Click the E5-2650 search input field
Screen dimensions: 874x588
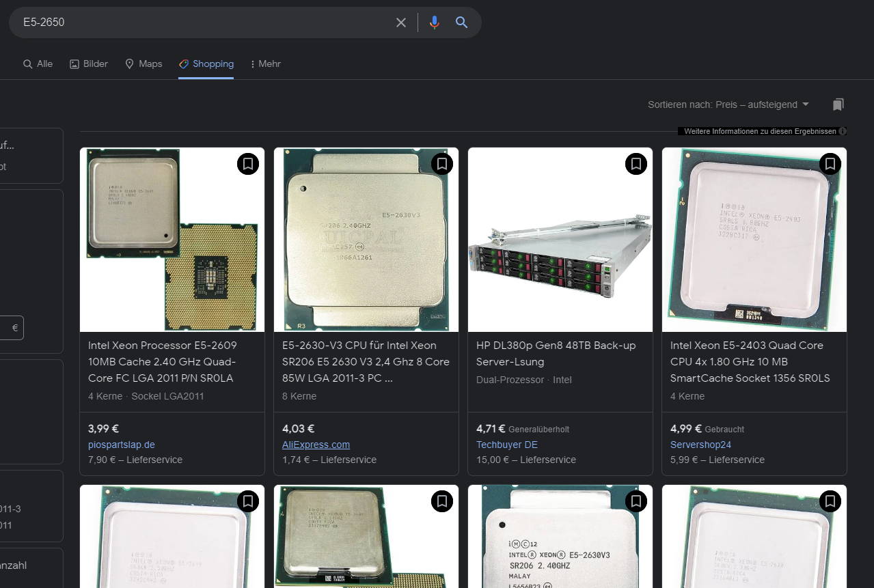pos(205,23)
